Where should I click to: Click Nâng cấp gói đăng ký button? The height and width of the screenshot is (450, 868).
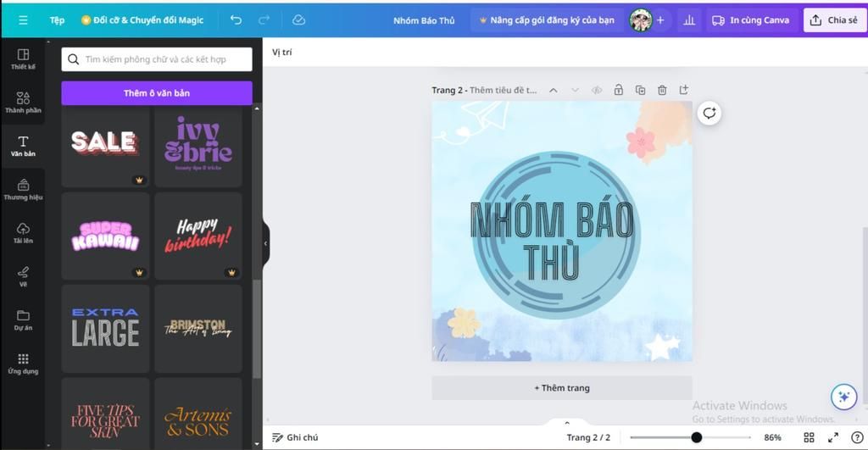coord(547,20)
